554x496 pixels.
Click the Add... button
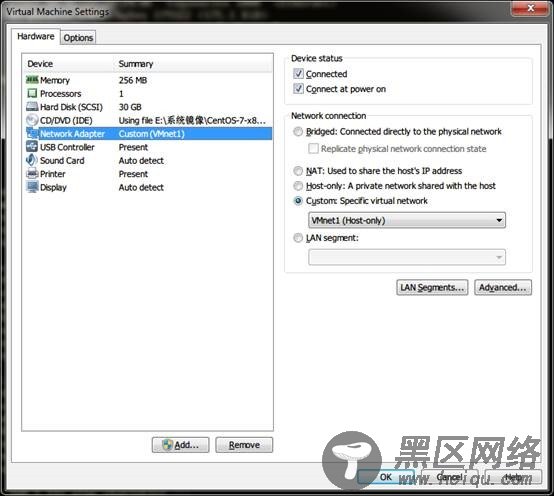coord(181,445)
